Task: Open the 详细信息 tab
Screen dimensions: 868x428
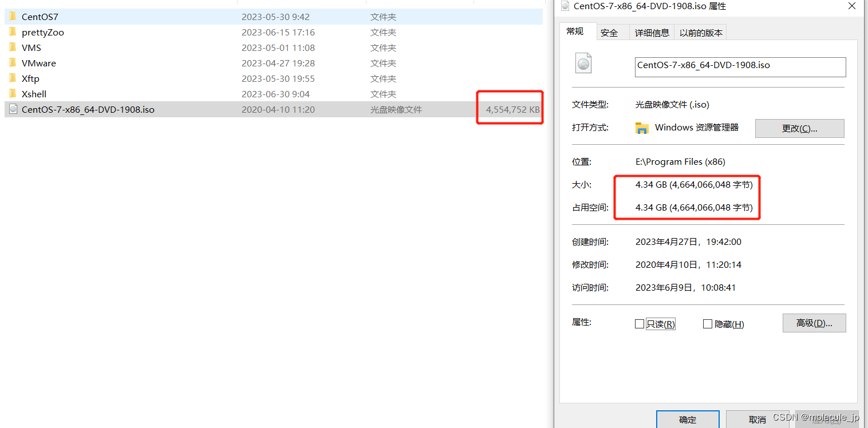Action: [652, 33]
